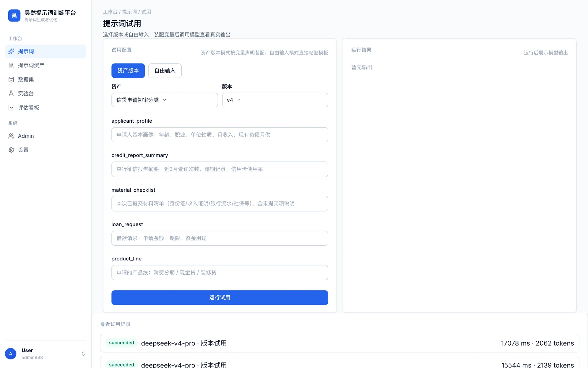This screenshot has height=368, width=588.
Task: Click the sparkle icon beside 提示词
Action: [x=11, y=51]
